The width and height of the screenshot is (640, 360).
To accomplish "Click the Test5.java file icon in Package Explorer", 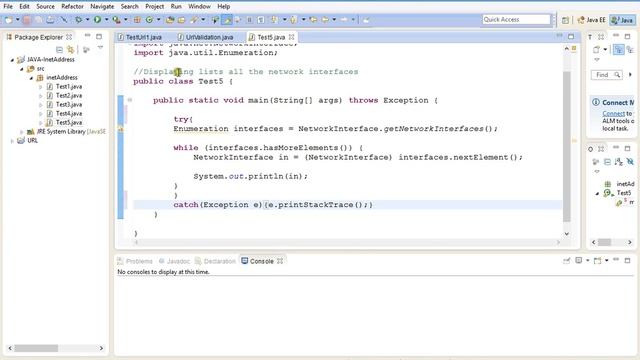I will tap(49, 122).
